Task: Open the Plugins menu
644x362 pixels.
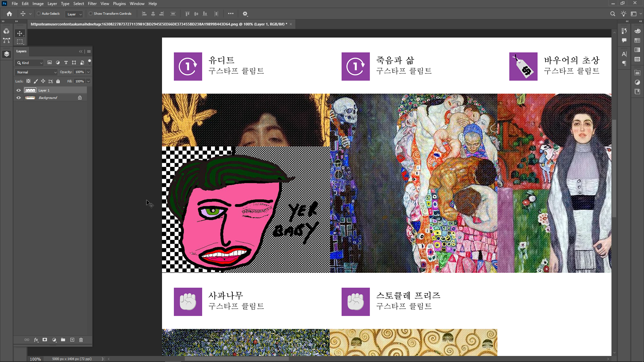Action: click(119, 4)
